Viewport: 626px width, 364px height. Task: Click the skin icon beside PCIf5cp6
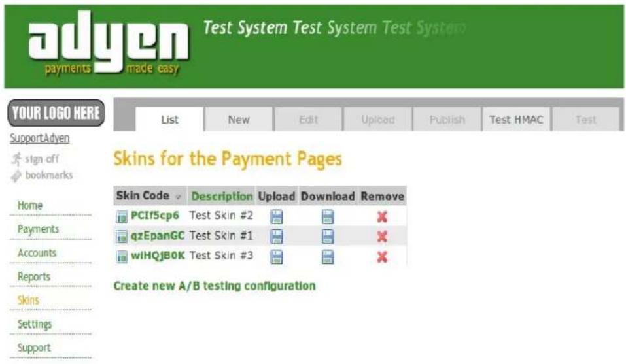[122, 216]
